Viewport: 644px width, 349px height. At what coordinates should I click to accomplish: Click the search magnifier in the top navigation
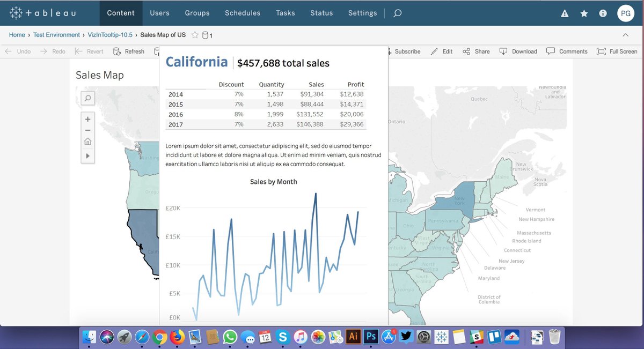pos(397,13)
